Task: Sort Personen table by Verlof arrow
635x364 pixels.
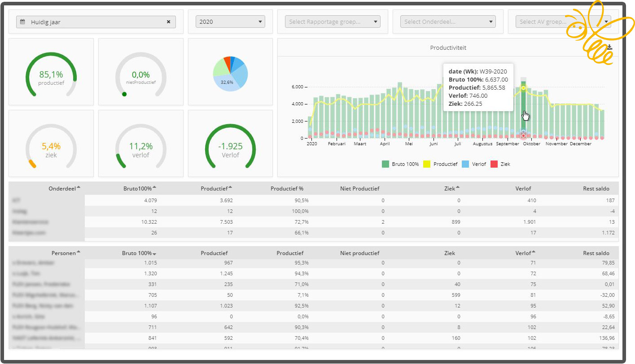Action: (x=533, y=252)
